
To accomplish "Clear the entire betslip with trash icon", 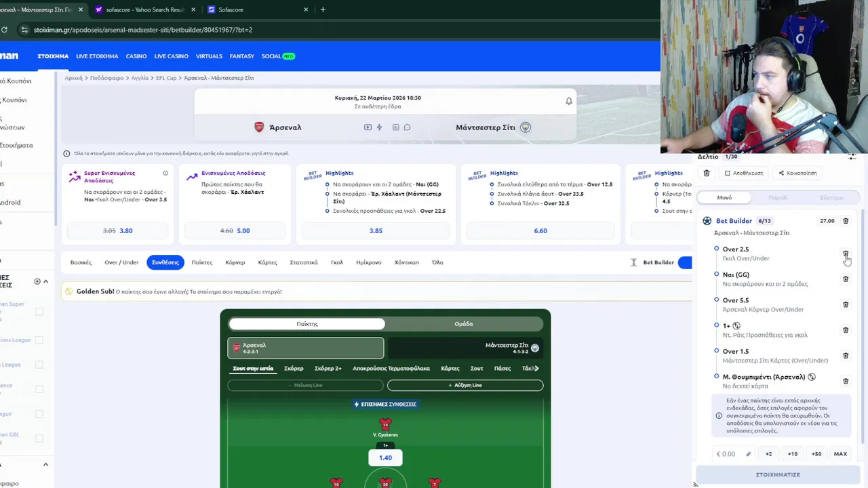I will [707, 173].
